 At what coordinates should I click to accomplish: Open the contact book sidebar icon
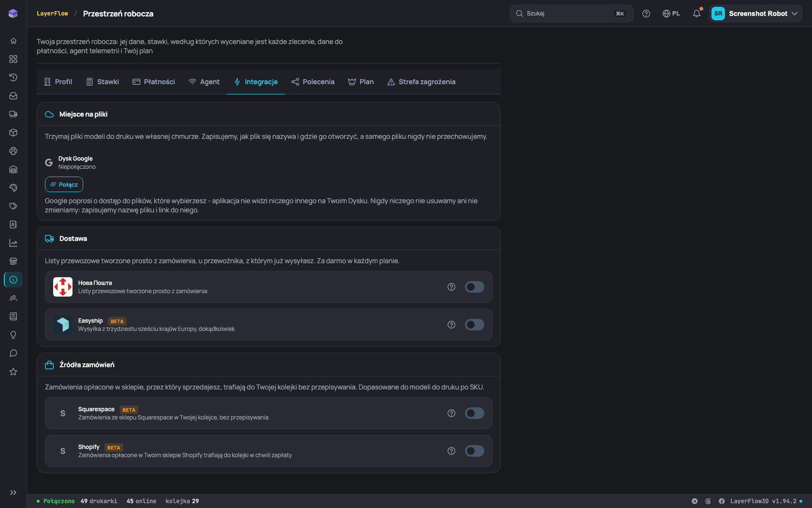pyautogui.click(x=13, y=224)
